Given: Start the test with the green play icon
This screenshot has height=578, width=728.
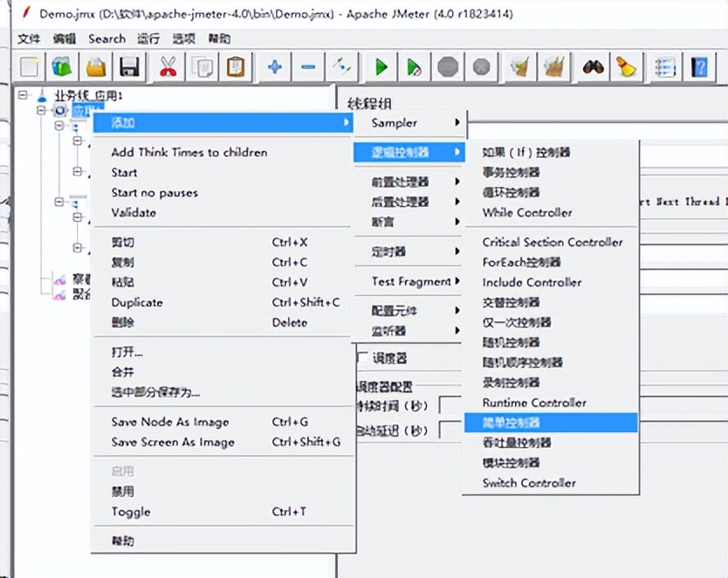Looking at the screenshot, I should pyautogui.click(x=381, y=67).
